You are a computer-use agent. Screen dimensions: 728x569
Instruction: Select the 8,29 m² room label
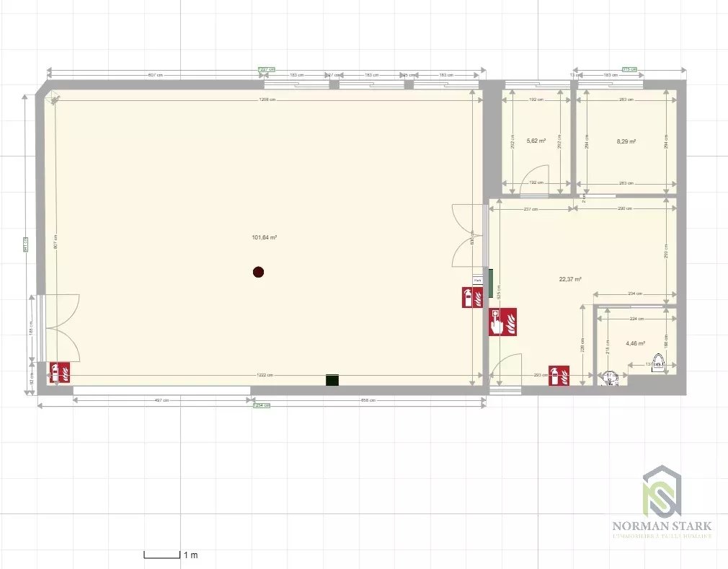[x=626, y=142]
